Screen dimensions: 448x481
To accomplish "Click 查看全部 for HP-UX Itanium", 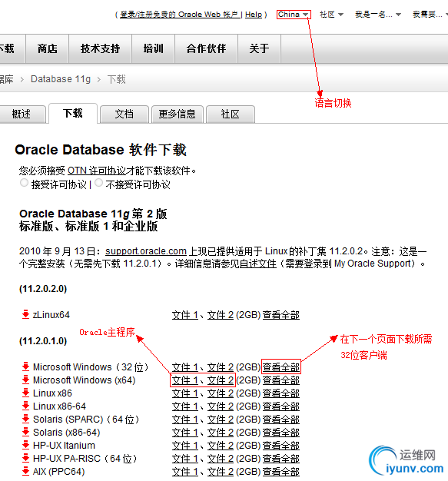I will [x=281, y=446].
